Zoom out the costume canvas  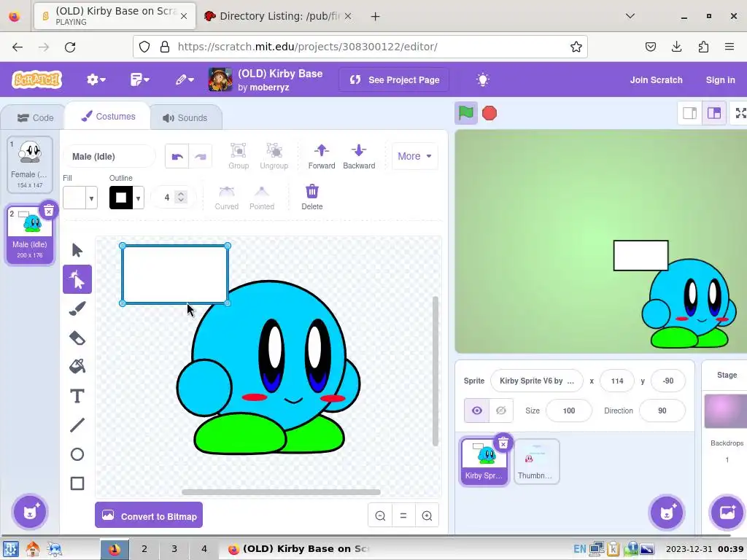(x=380, y=516)
